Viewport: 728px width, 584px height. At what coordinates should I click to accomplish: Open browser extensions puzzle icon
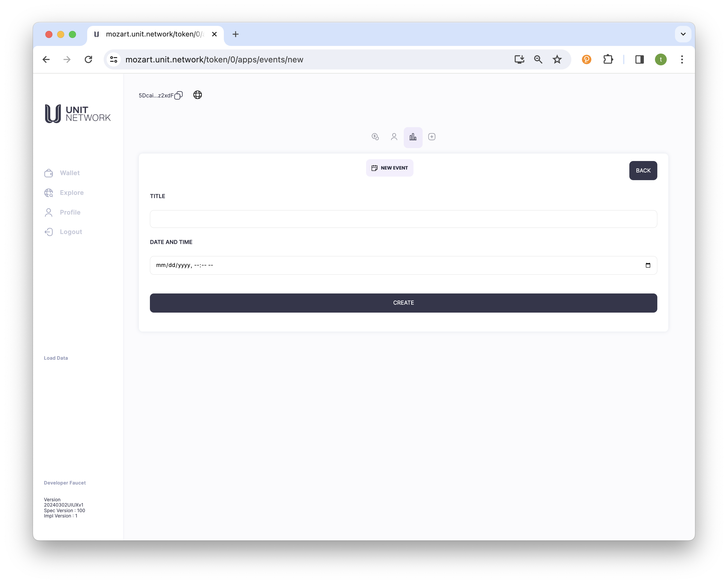point(608,59)
